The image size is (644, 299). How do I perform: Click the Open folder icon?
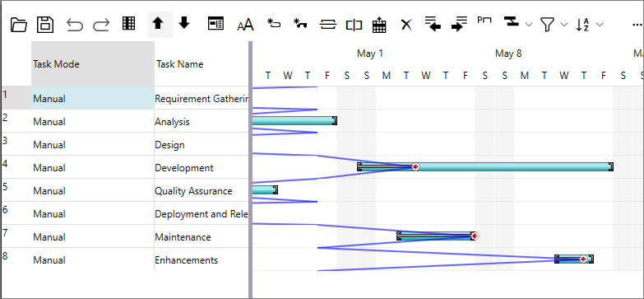coord(19,25)
